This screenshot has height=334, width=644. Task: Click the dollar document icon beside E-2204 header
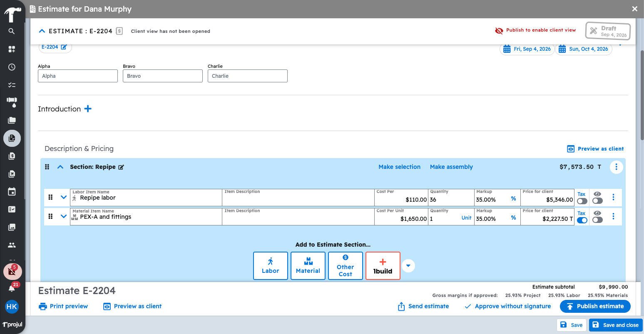[x=119, y=31]
